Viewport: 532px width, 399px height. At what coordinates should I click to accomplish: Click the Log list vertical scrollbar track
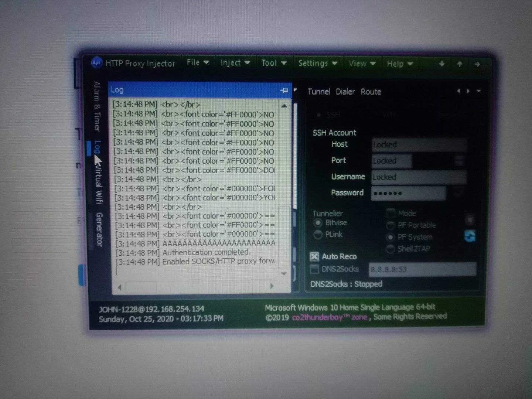coord(284,190)
